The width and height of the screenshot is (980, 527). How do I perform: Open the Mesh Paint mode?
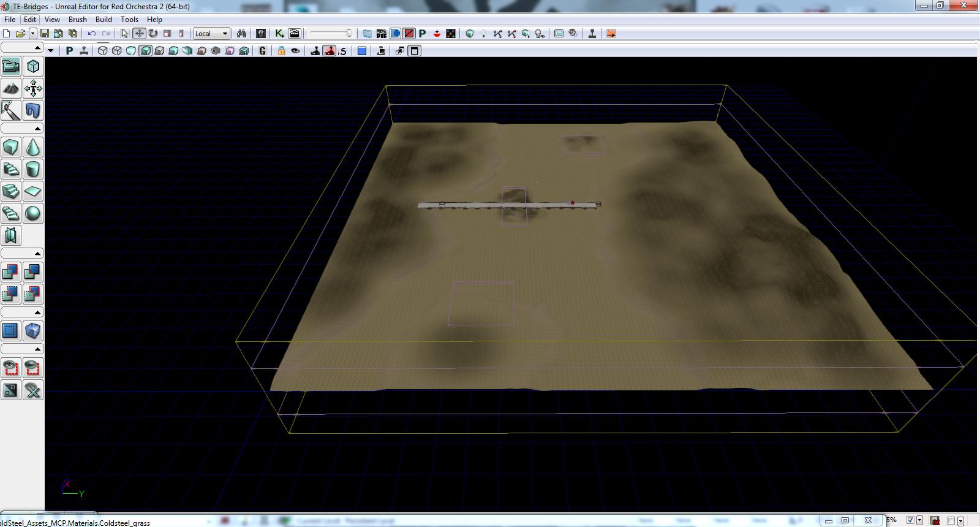coord(11,110)
